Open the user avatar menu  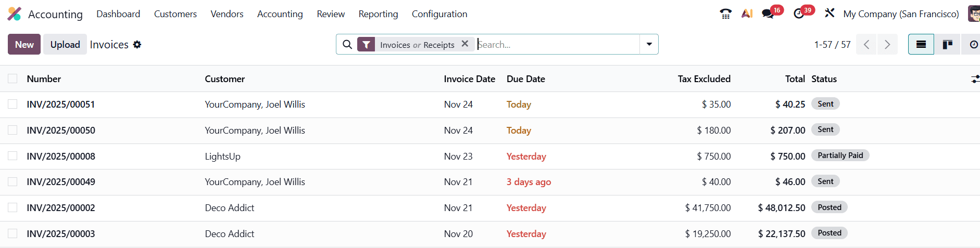(x=973, y=14)
